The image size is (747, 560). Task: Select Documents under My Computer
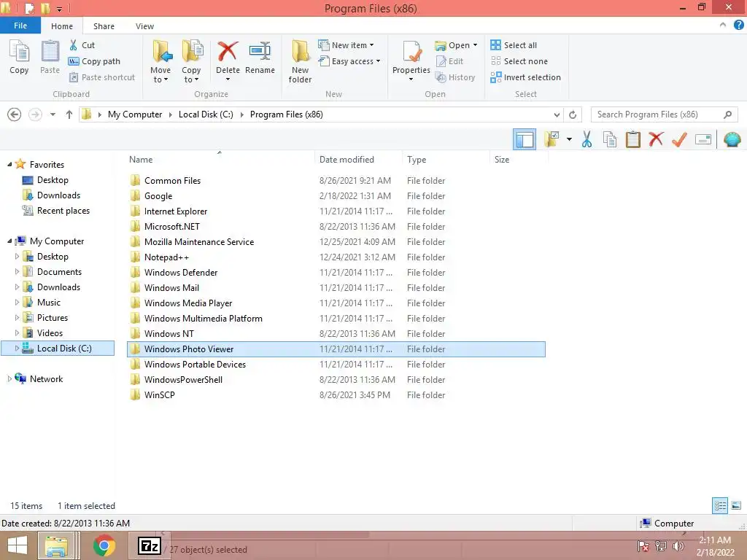[59, 272]
